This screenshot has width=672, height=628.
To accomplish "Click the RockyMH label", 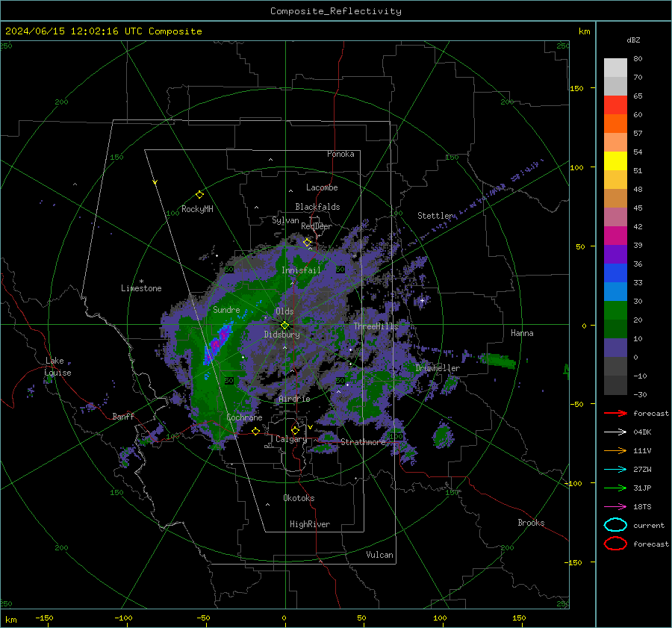I will pos(197,209).
